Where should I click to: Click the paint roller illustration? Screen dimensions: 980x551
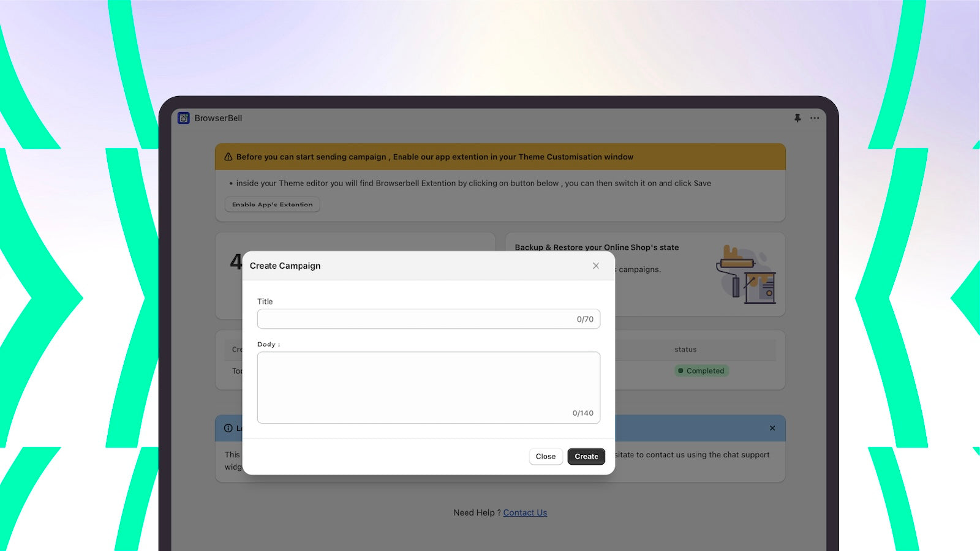click(x=746, y=274)
